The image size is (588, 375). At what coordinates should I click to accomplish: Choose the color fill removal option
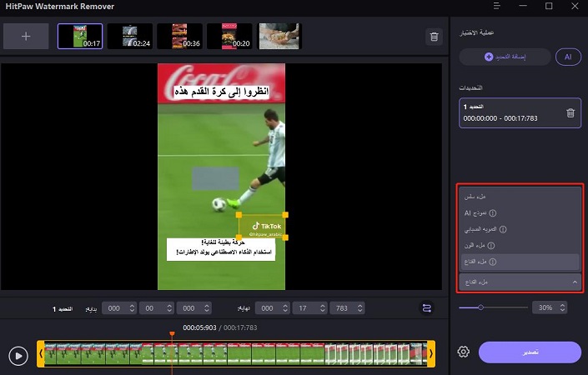(520, 246)
